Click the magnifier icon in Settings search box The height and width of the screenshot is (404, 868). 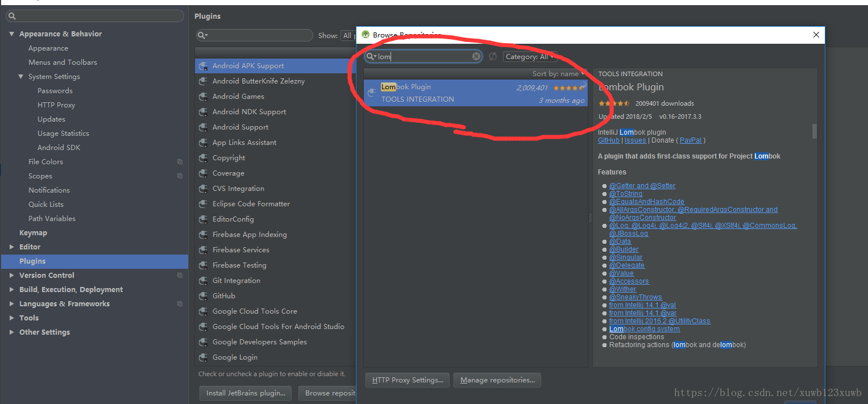(11, 16)
